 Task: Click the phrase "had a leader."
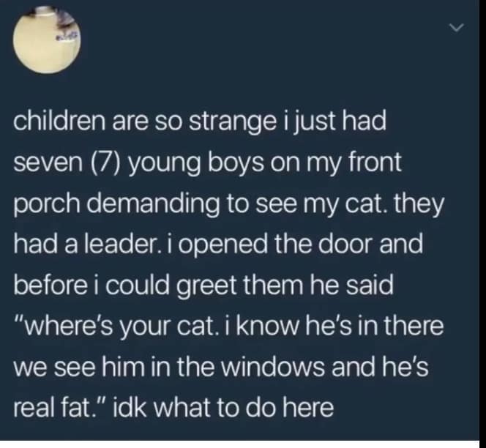click(x=83, y=244)
